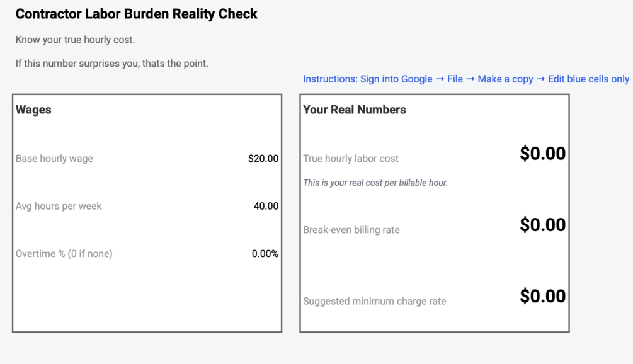Select the Break-even billing rate $0.00 value
The height and width of the screenshot is (364, 633).
tap(542, 225)
